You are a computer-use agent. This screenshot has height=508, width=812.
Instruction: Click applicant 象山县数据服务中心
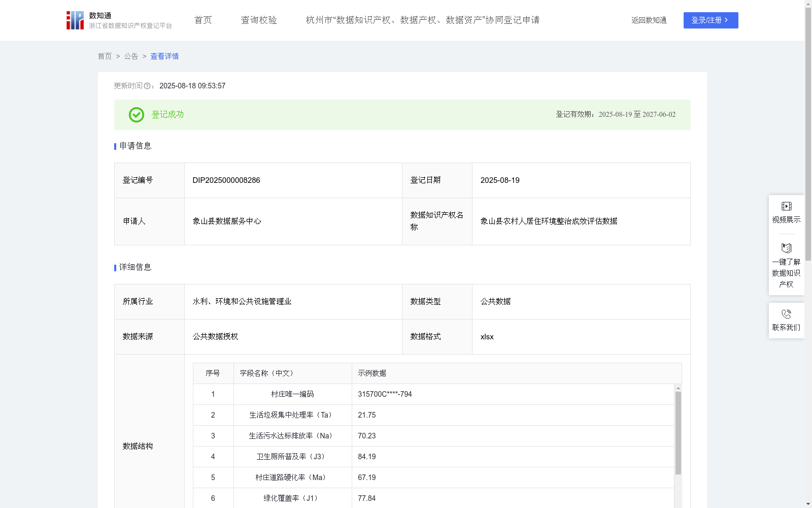(x=227, y=221)
